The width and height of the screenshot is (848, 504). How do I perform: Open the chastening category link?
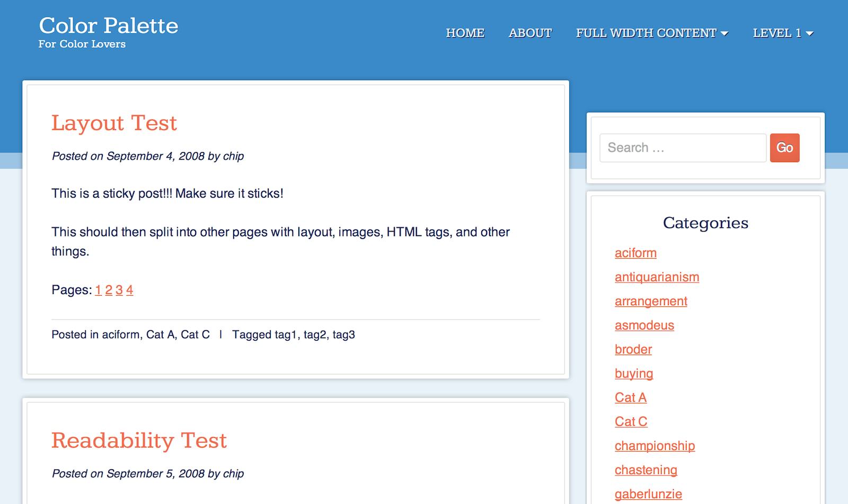pyautogui.click(x=646, y=470)
